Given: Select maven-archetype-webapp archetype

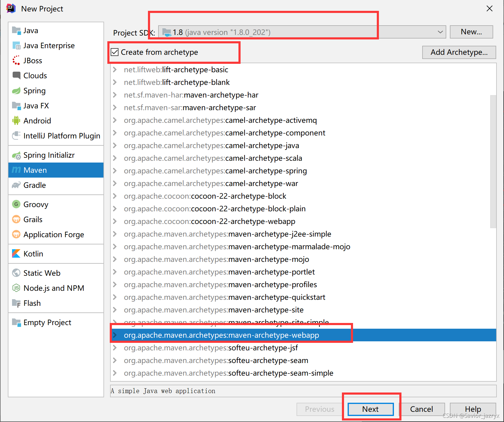Looking at the screenshot, I should 303,335.
